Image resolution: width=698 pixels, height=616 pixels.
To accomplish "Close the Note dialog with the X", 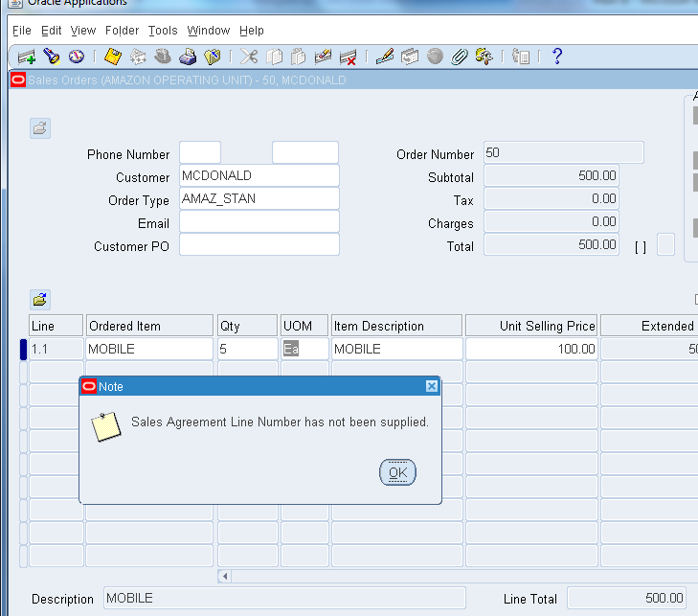I will coord(432,386).
